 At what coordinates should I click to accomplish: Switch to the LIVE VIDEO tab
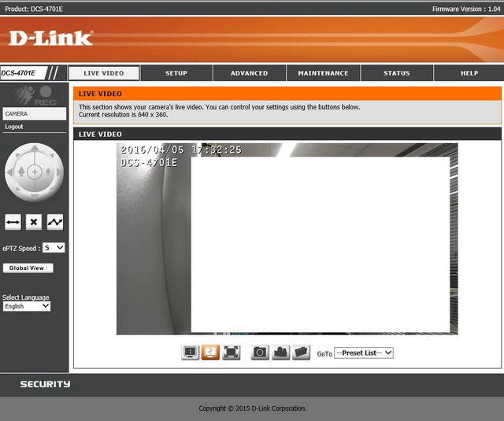coord(104,73)
